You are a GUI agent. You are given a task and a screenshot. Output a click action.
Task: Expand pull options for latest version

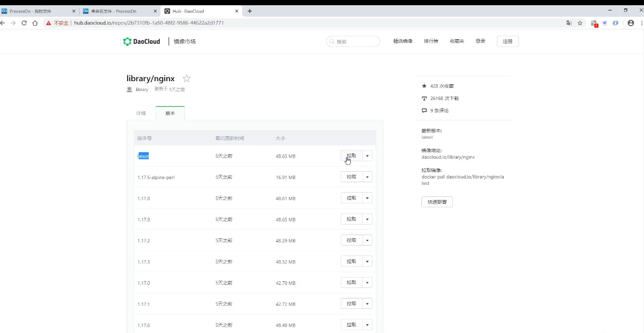point(368,156)
